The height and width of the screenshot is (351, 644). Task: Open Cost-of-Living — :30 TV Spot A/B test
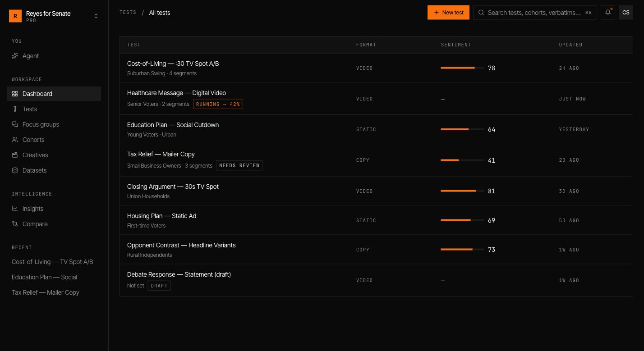point(173,64)
